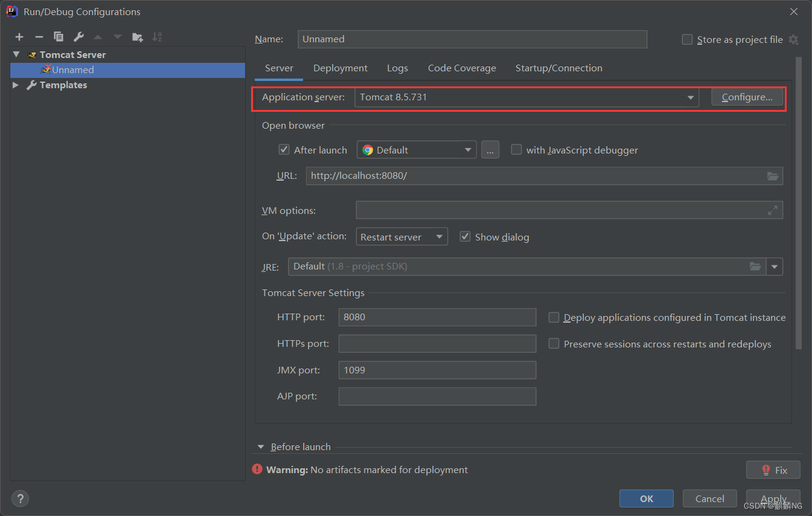
Task: Close the Run/Debug Configurations dialog
Action: tap(794, 11)
